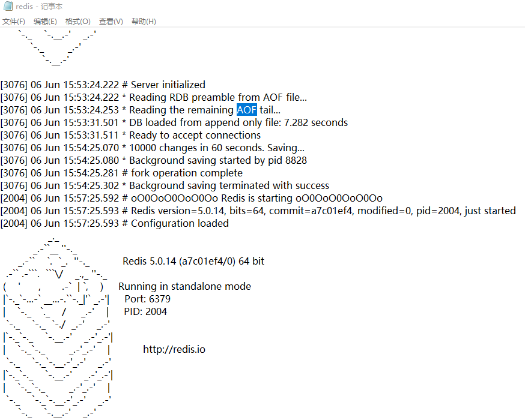Open the 查看(V) menu
The width and height of the screenshot is (525, 420).
point(111,22)
